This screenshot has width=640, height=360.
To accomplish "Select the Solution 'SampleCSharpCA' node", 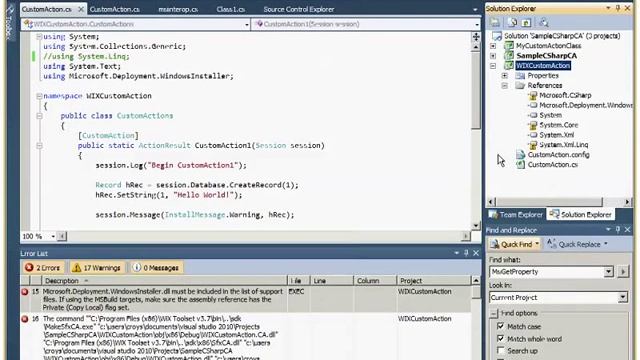I will point(562,36).
